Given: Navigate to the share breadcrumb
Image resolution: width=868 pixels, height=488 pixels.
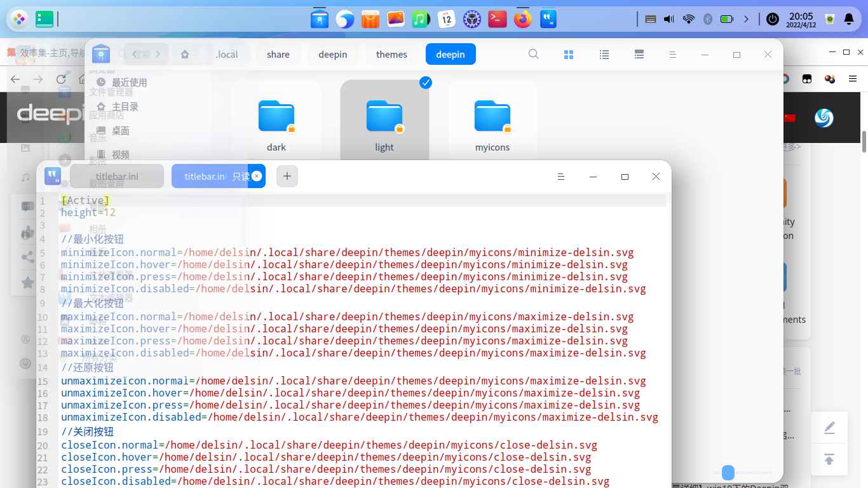Looking at the screenshot, I should tap(278, 55).
